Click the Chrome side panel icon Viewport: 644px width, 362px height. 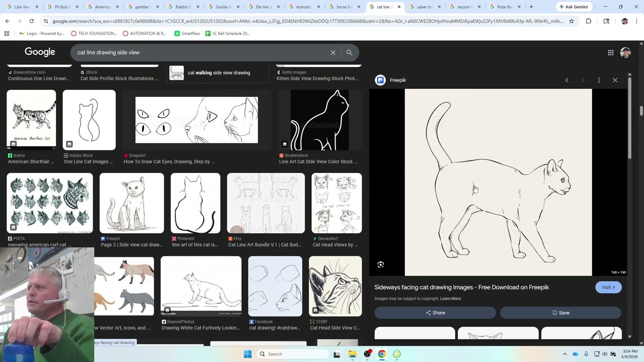606,21
